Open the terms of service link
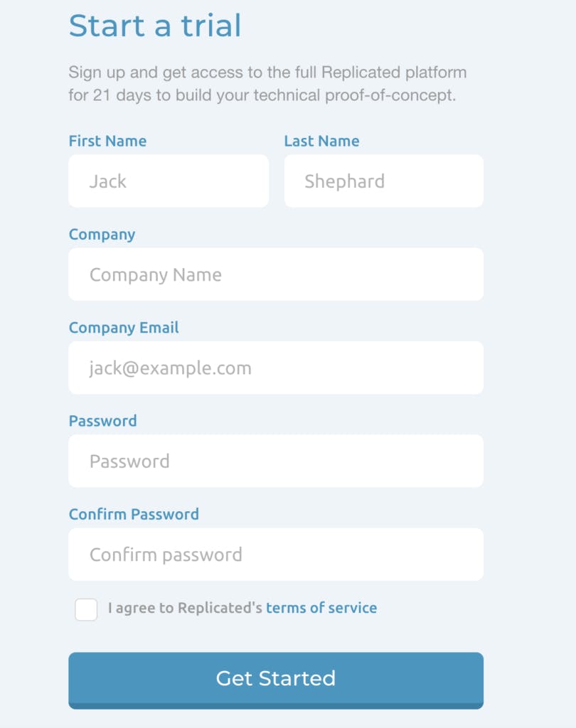Image resolution: width=576 pixels, height=728 pixels. [x=321, y=608]
